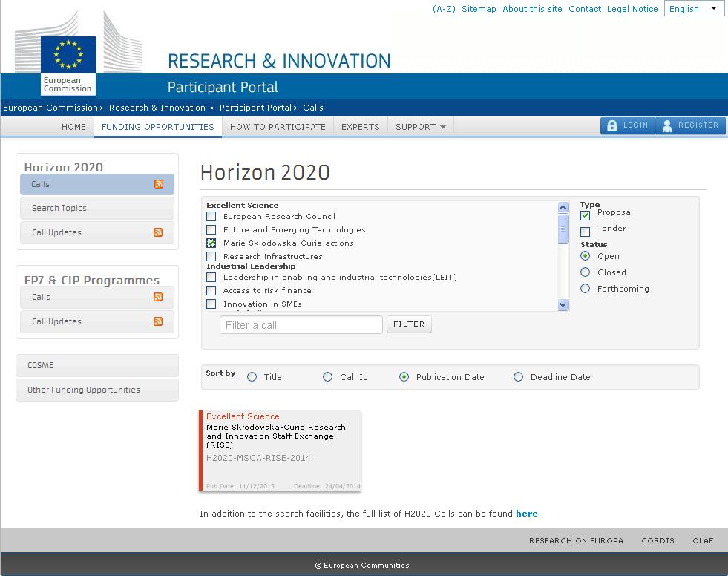Expand the Support menu
Screen dimensions: 728x576
(x=421, y=127)
